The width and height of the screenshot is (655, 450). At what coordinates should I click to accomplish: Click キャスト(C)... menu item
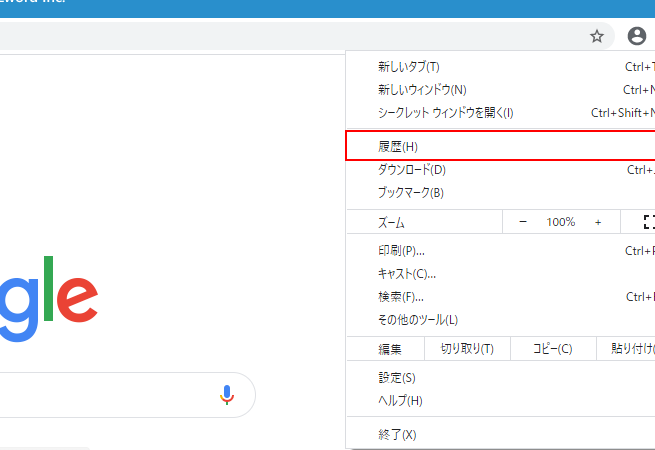[x=407, y=274]
